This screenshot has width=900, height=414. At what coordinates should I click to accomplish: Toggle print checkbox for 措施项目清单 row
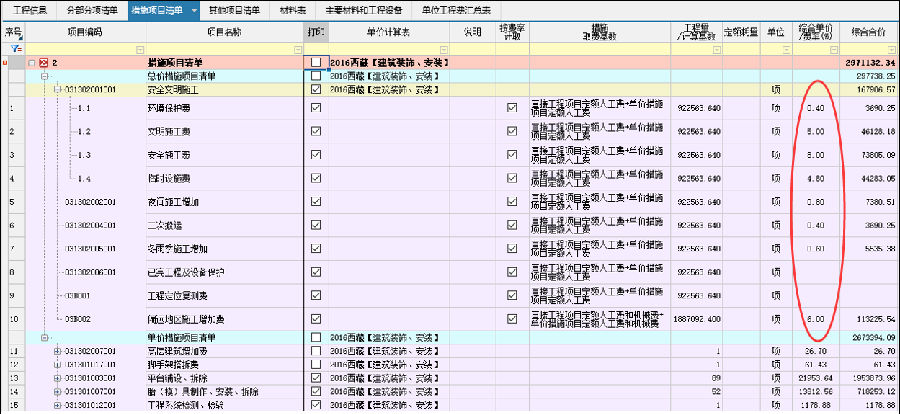point(316,62)
